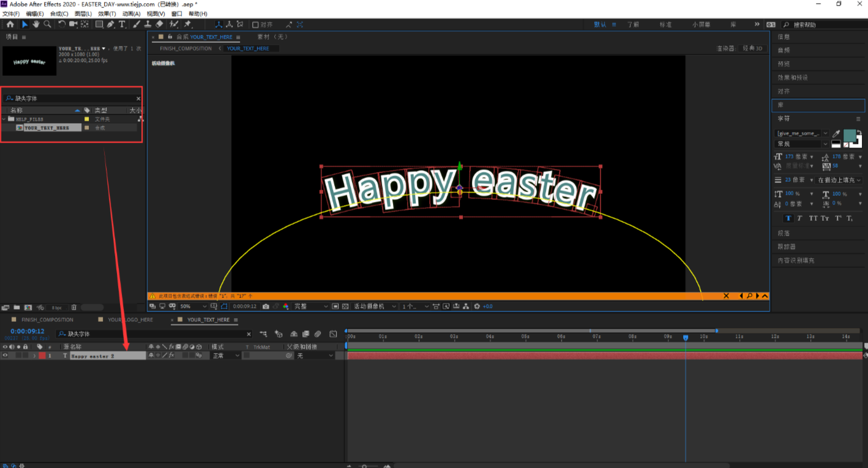Select the Clone Stamp tool
Viewport: 868px width, 468px height.
[x=148, y=24]
